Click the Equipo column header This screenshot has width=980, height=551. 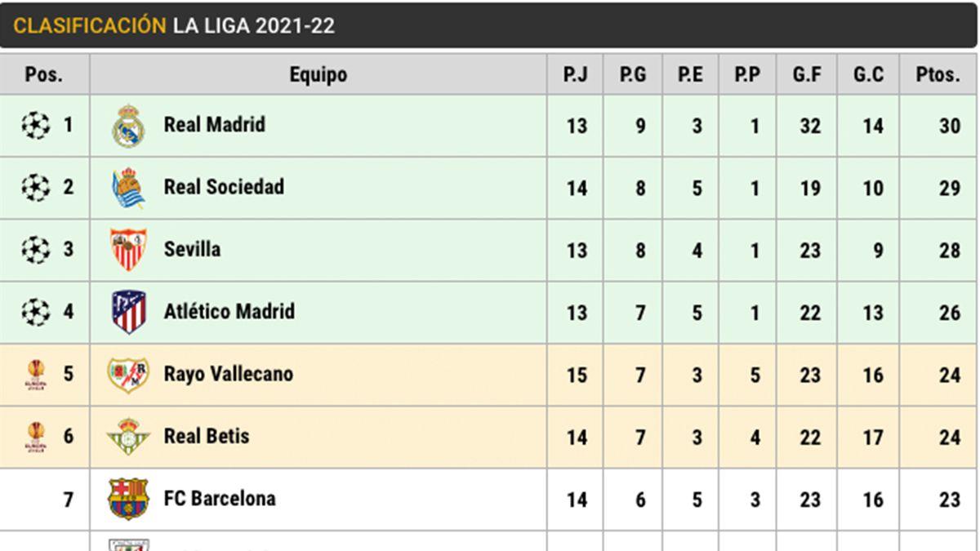point(318,75)
